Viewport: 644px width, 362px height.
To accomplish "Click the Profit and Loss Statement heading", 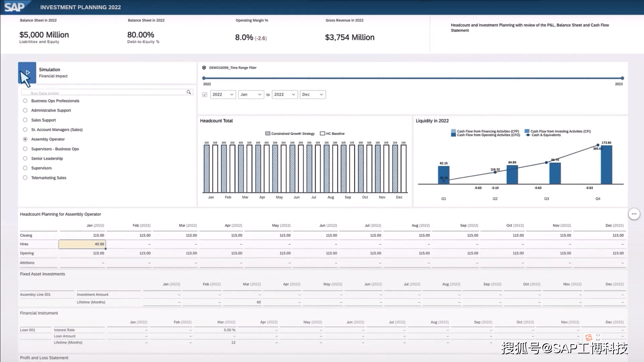I will pos(44,358).
